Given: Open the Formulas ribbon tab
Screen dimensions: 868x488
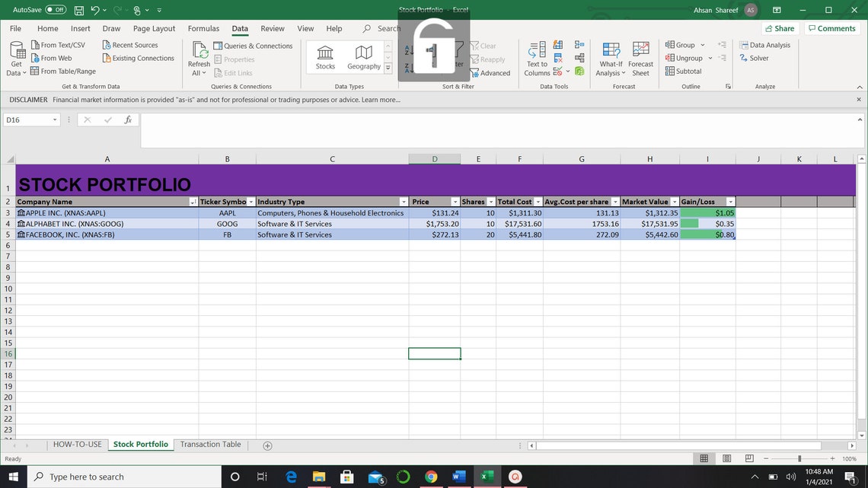Looking at the screenshot, I should click(x=203, y=27).
